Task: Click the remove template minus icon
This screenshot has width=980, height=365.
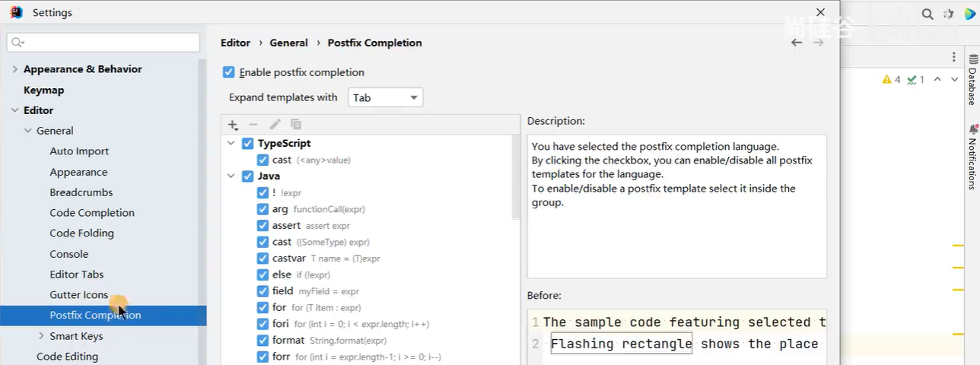Action: [x=253, y=125]
